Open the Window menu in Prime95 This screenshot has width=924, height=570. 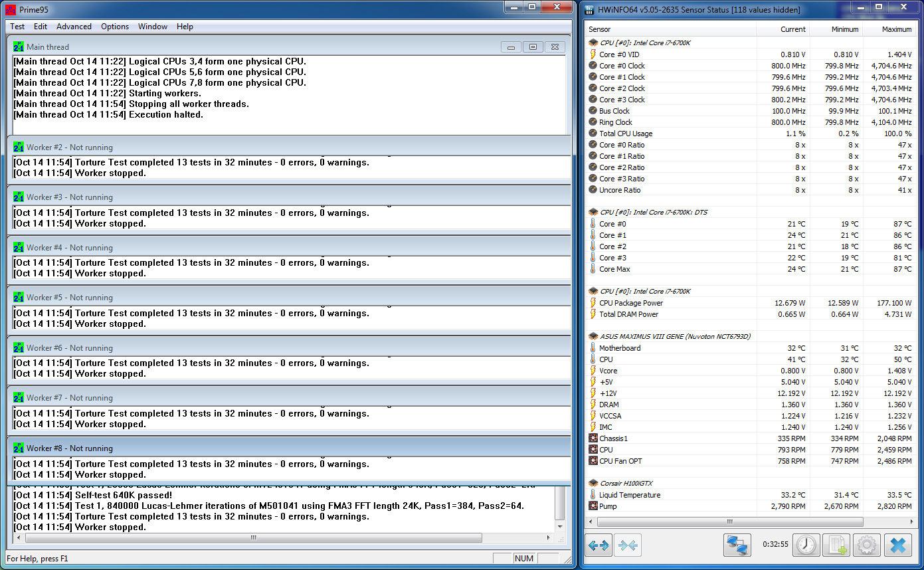(x=153, y=27)
